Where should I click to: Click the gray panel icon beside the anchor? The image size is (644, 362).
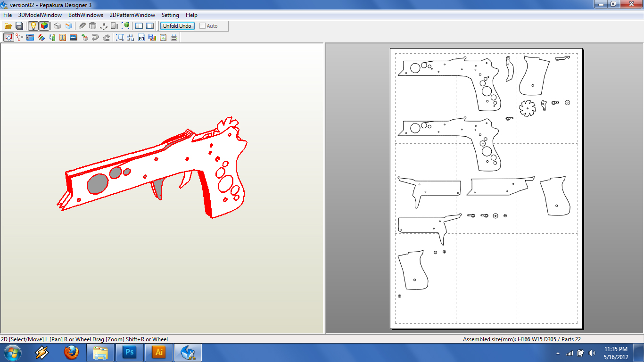[x=115, y=26]
